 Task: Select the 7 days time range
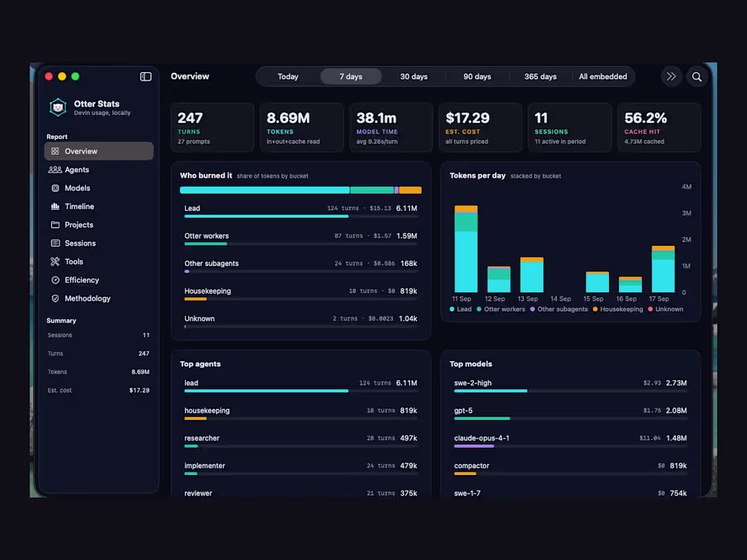point(351,77)
